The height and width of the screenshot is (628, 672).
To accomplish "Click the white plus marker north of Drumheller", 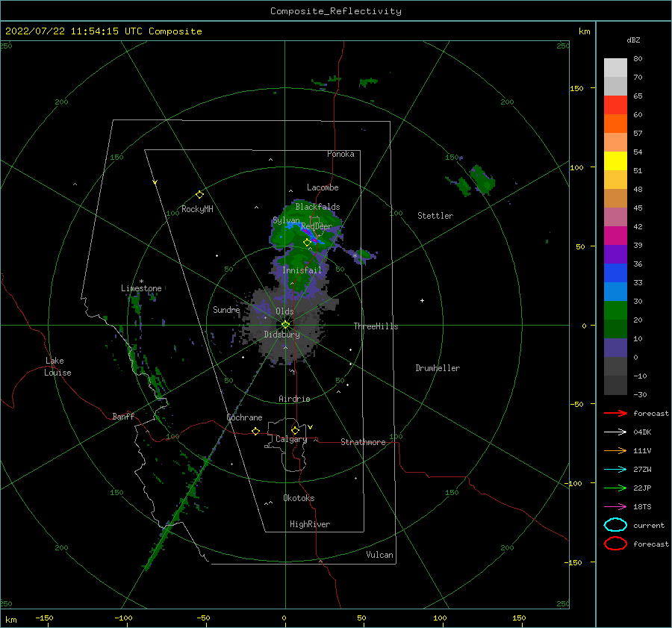I will point(422,300).
